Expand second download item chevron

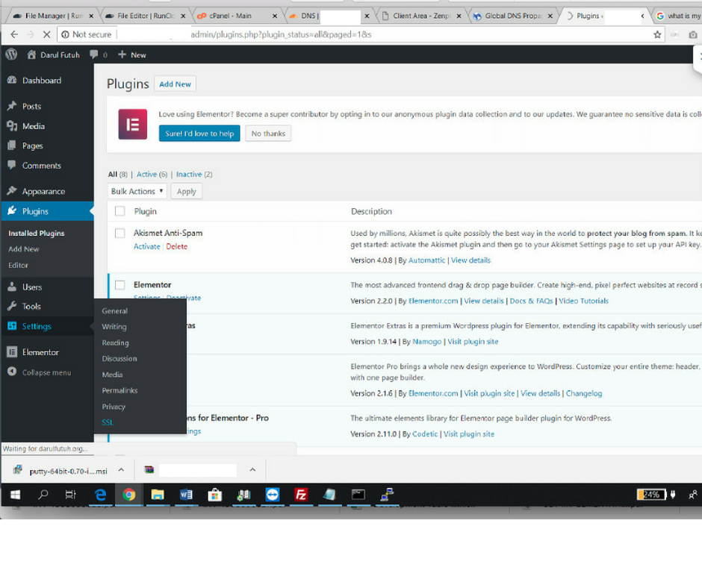252,470
